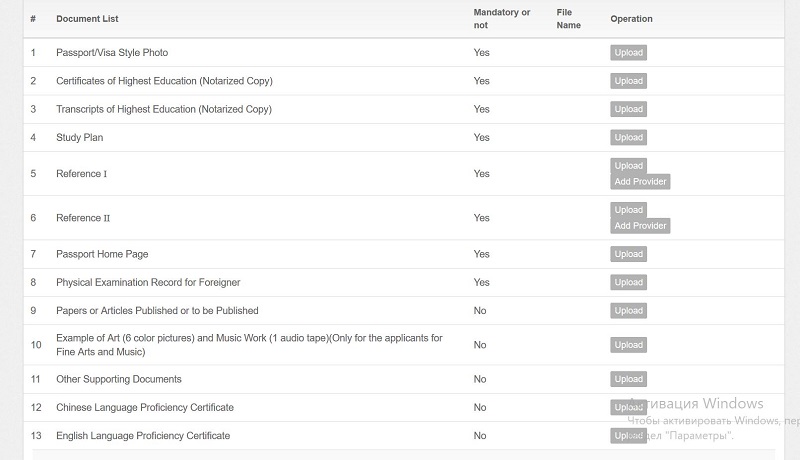Click 'Other Supporting Documents' text
Image resolution: width=800 pixels, height=460 pixels.
pos(119,379)
